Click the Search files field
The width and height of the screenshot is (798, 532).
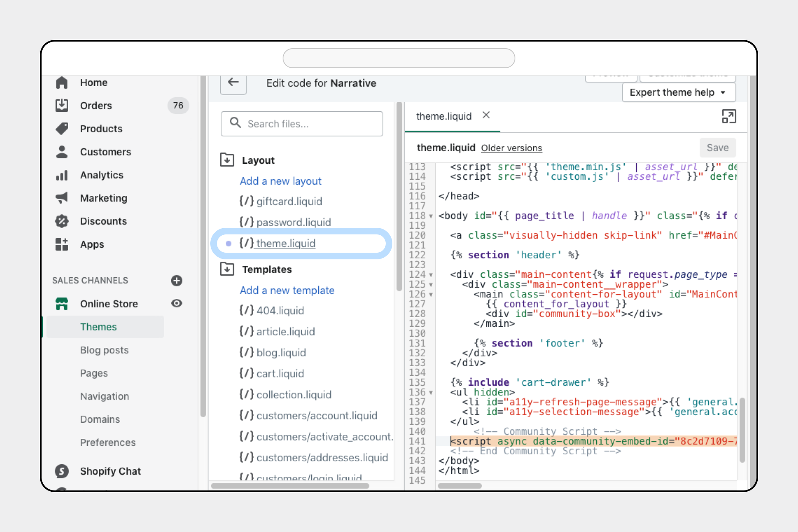coord(302,123)
